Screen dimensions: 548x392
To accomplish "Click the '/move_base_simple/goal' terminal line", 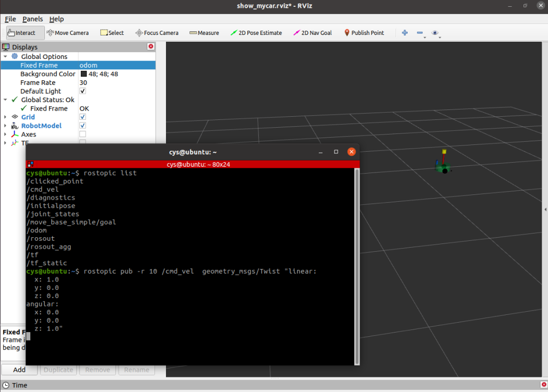I will click(x=72, y=223).
